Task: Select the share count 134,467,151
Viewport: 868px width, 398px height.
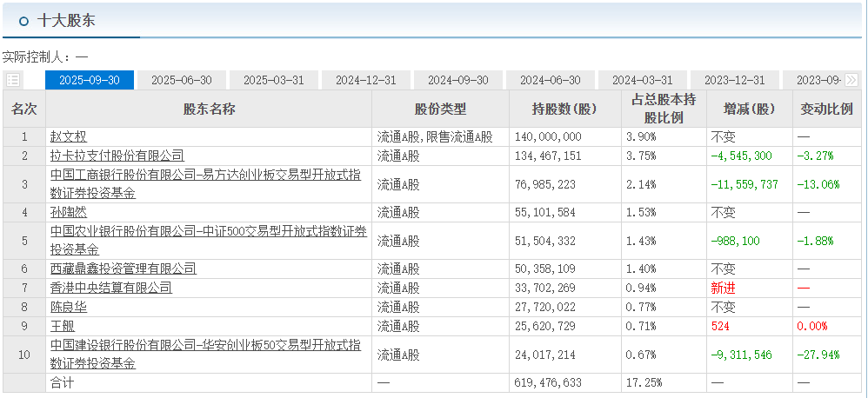Action: [x=548, y=156]
